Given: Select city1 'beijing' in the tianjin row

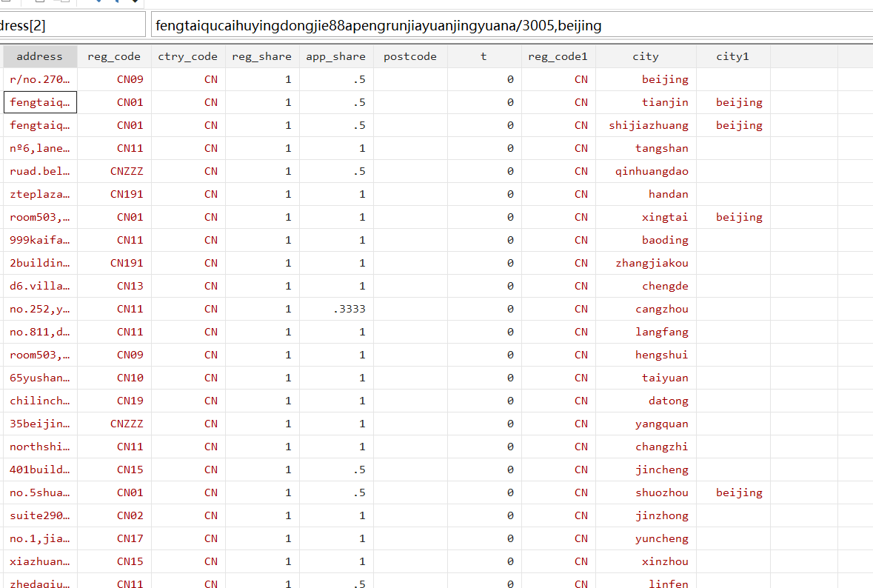Looking at the screenshot, I should pos(733,102).
